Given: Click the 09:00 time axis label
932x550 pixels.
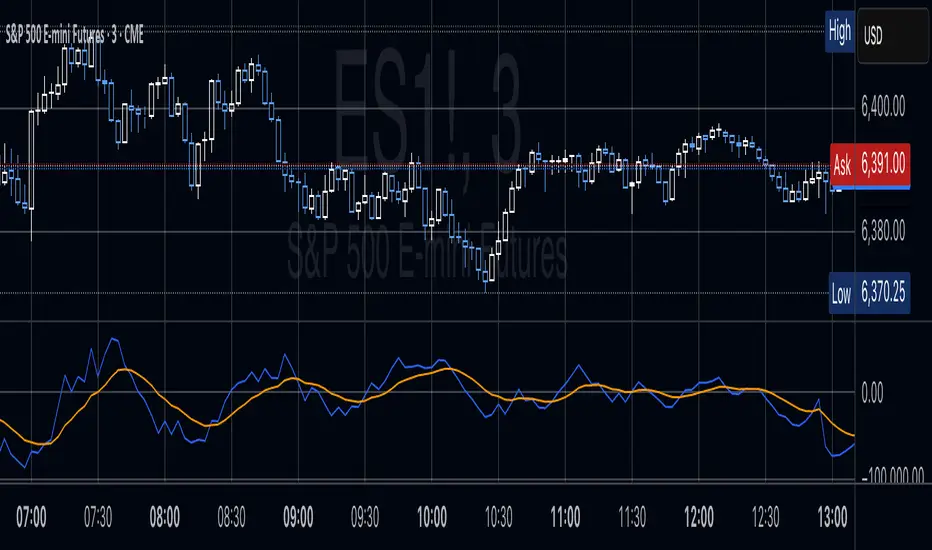Looking at the screenshot, I should 298,517.
